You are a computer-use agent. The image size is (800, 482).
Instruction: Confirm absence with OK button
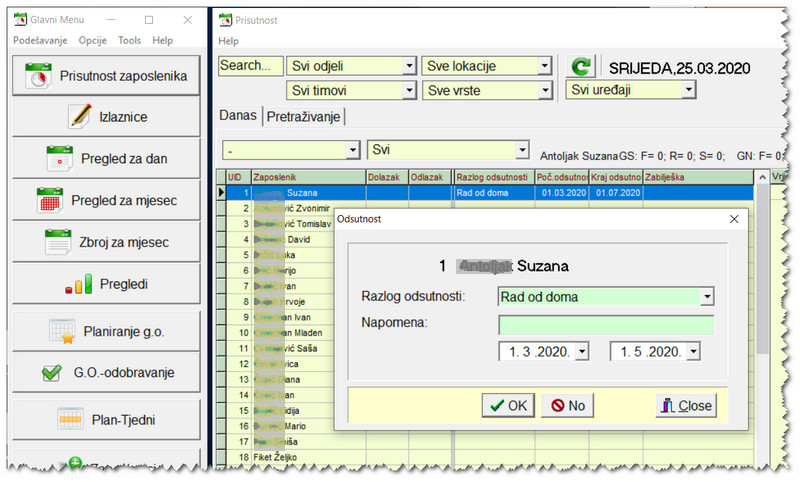point(508,405)
